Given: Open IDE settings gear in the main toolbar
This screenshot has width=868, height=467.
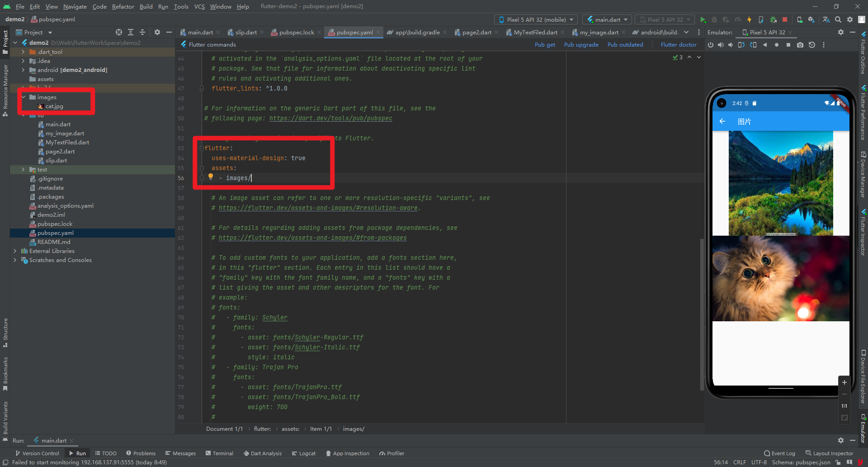Looking at the screenshot, I should tap(850, 19).
